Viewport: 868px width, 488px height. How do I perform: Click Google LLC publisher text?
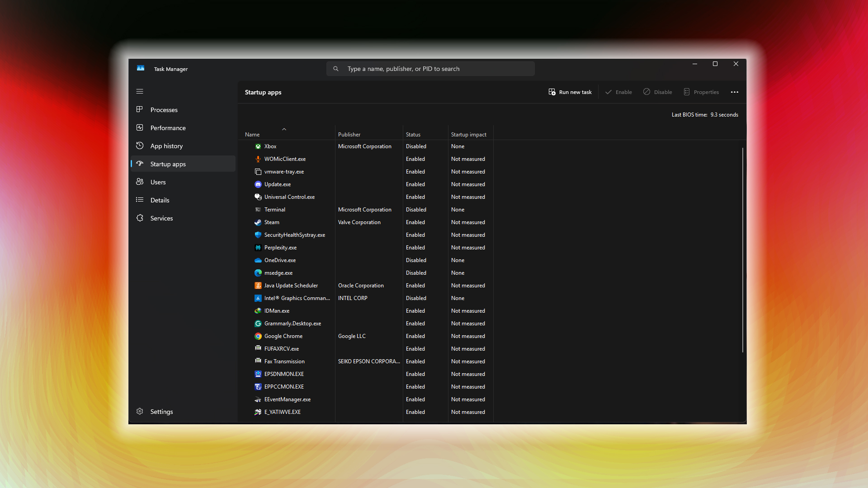(x=352, y=336)
